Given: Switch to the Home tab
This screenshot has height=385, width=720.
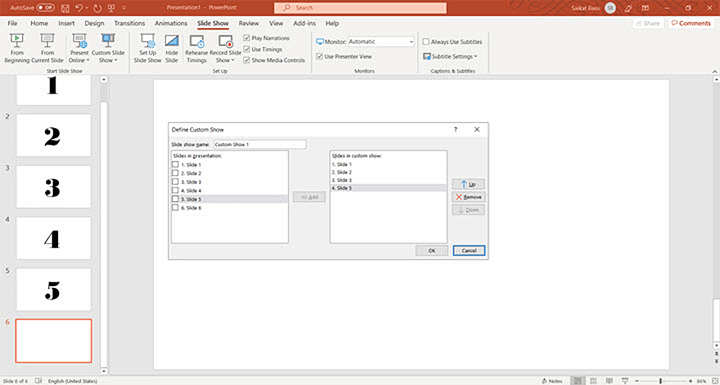Looking at the screenshot, I should 39,23.
